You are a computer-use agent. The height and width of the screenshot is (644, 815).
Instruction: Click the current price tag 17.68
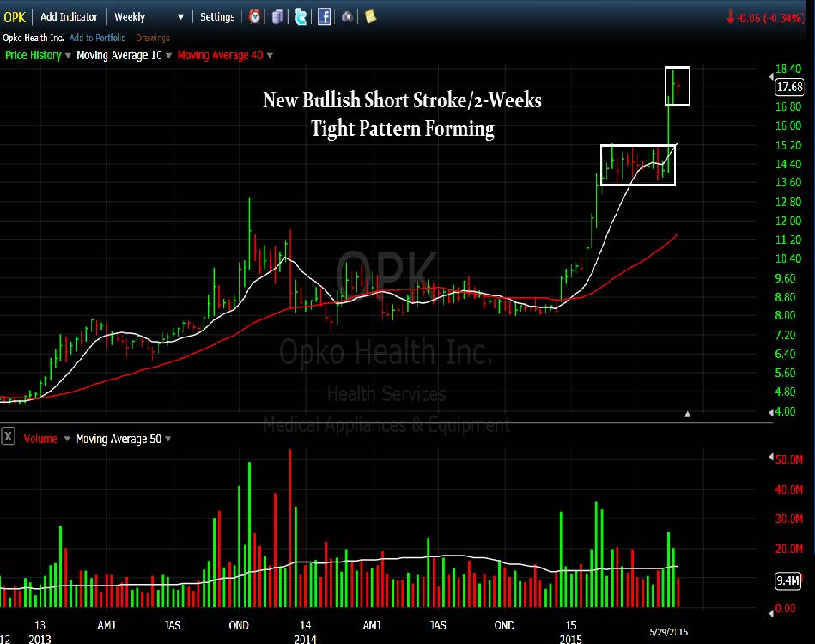click(x=789, y=87)
